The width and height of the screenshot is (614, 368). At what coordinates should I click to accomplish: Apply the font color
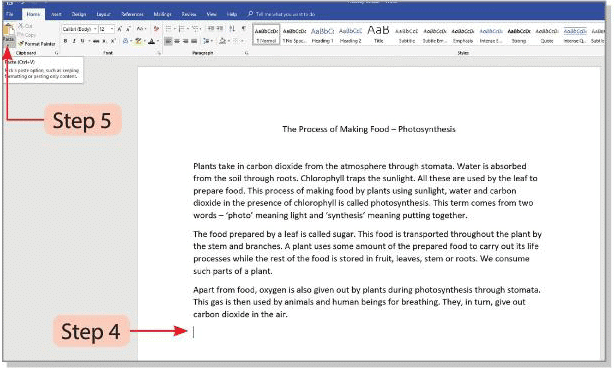click(x=152, y=41)
